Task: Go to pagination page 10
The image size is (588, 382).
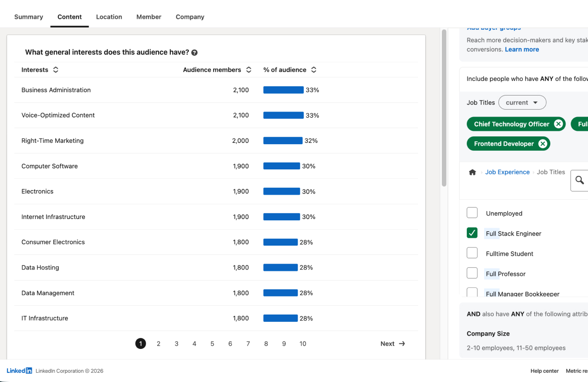Action: pyautogui.click(x=303, y=343)
